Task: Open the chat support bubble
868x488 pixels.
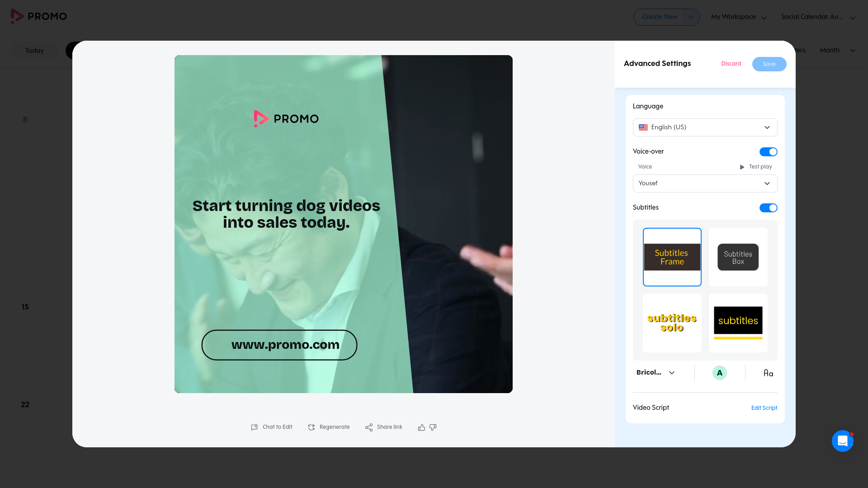Action: click(843, 441)
